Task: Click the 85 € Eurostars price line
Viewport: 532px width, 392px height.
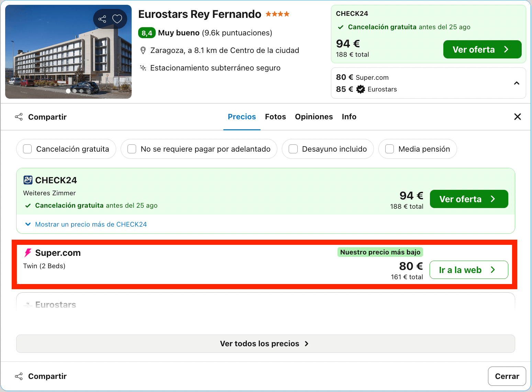Action: click(x=366, y=89)
